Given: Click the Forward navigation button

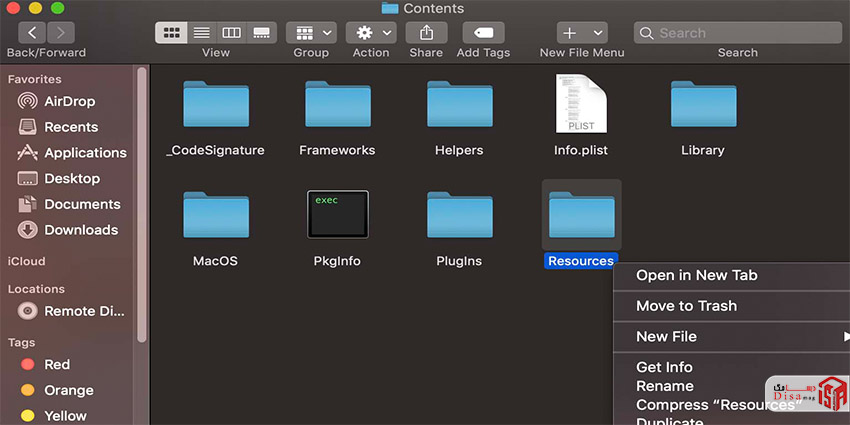Looking at the screenshot, I should (x=61, y=33).
